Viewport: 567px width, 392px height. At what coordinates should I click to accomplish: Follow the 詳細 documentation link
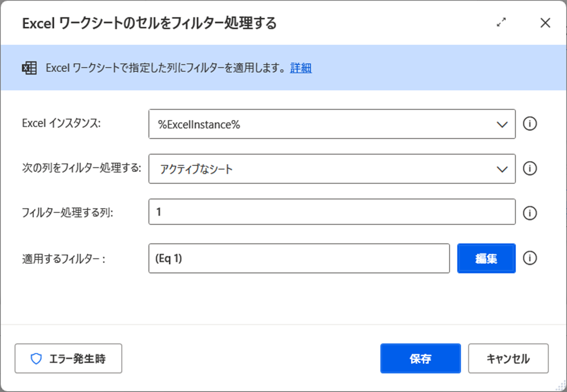point(301,68)
